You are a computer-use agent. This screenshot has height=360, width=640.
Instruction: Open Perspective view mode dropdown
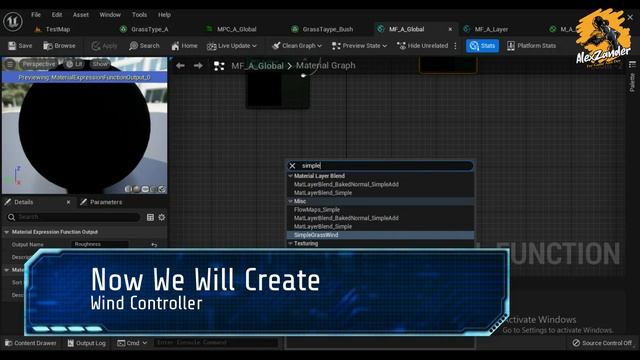38,64
